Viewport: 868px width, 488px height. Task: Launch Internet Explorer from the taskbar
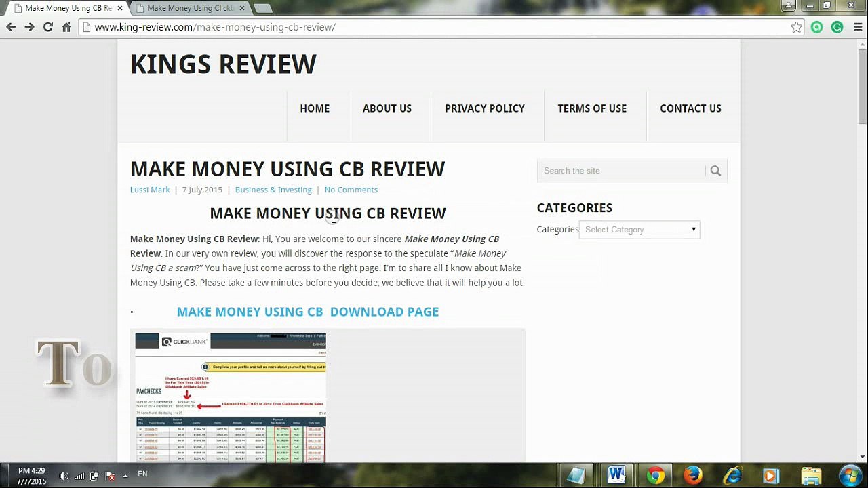click(732, 476)
